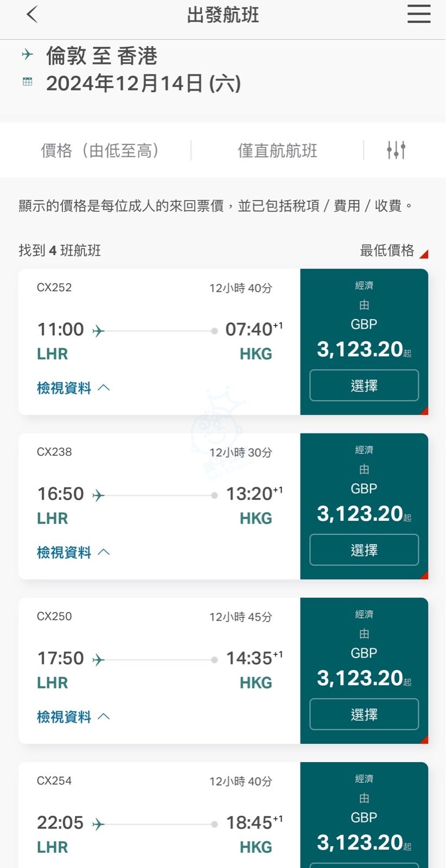The image size is (446, 868).
Task: Tap the back arrow icon
Action: (x=32, y=15)
